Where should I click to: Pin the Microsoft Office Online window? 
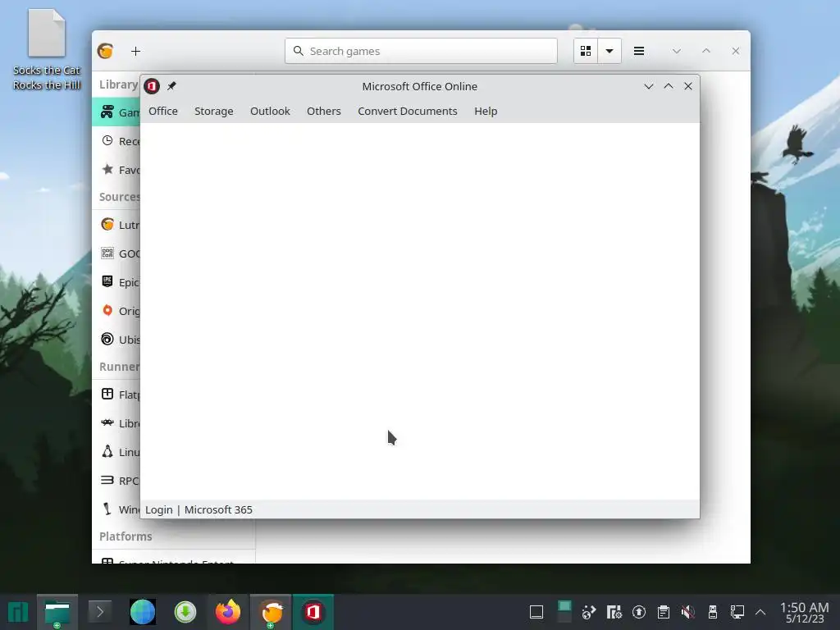[171, 85]
